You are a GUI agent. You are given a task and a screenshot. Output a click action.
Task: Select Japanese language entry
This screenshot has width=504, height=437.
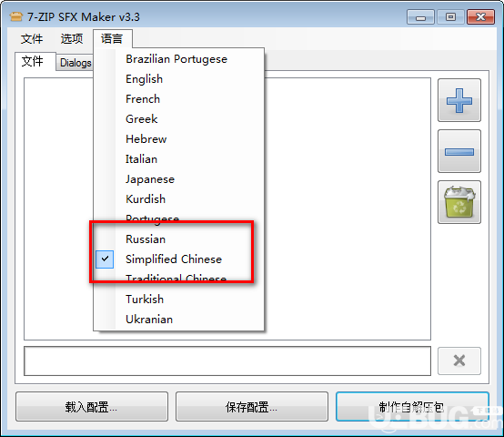(x=178, y=178)
